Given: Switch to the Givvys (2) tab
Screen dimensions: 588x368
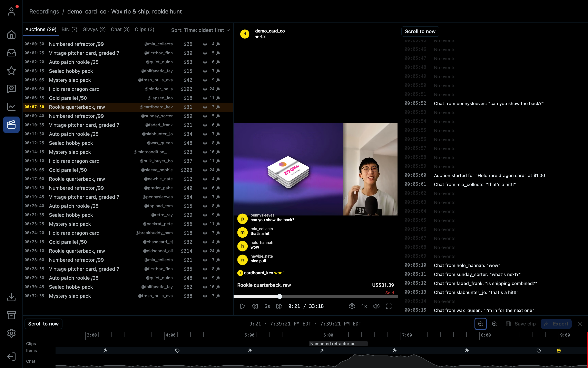Looking at the screenshot, I should (x=94, y=29).
